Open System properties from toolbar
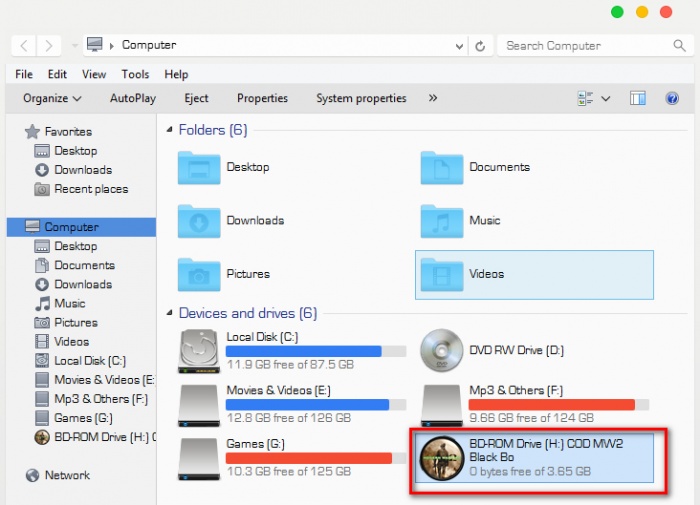This screenshot has width=700, height=505. (x=361, y=98)
